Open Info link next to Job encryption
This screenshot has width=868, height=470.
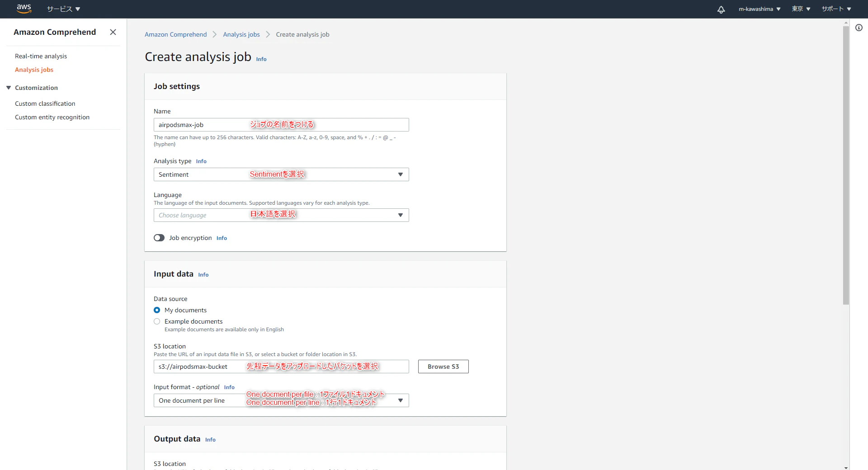[x=222, y=238]
